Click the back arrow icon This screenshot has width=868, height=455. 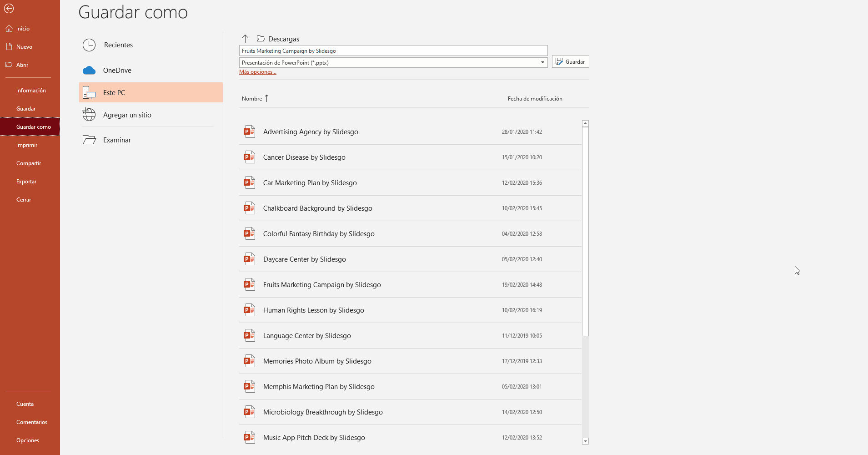point(9,8)
